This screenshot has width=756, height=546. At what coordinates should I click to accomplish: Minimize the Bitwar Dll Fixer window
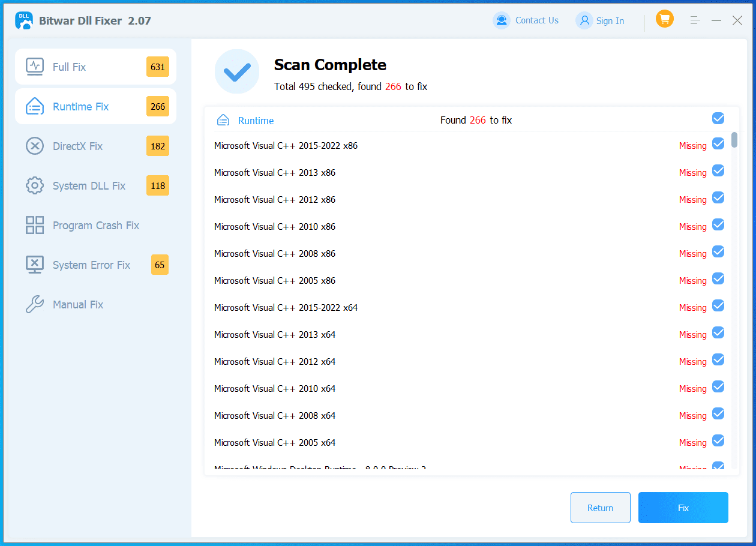[716, 20]
